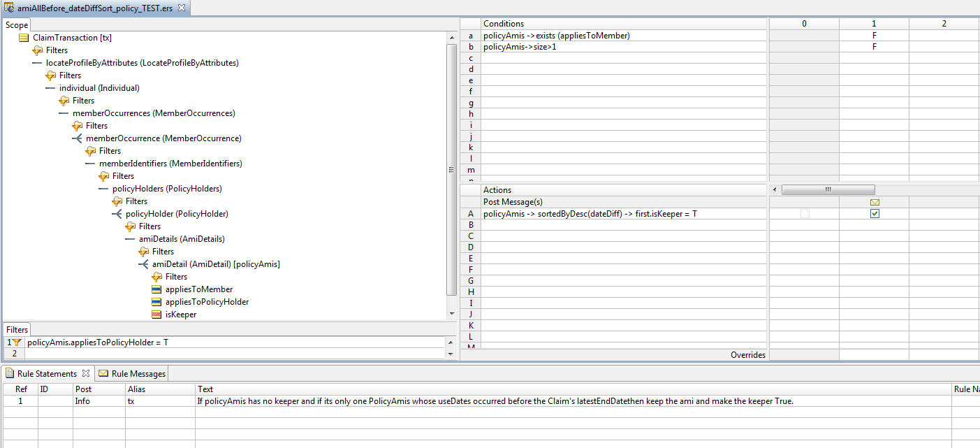Click the ClaimTransaction entity icon in Scope

(x=24, y=38)
